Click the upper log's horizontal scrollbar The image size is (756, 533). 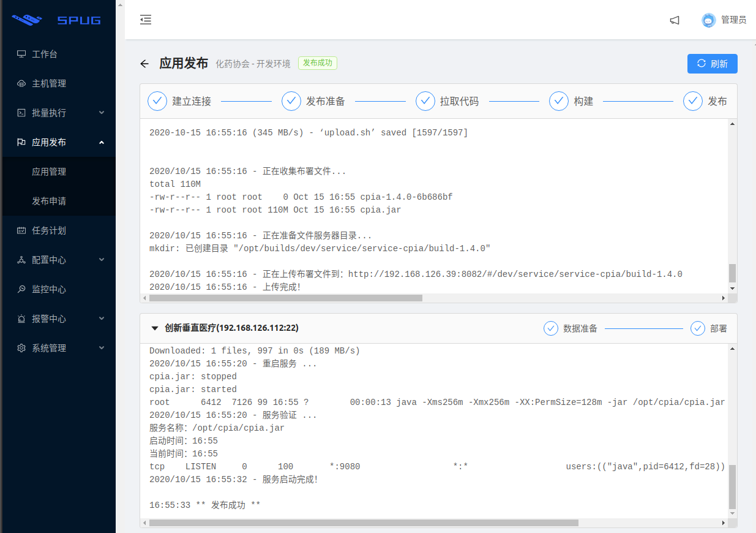[x=285, y=298]
